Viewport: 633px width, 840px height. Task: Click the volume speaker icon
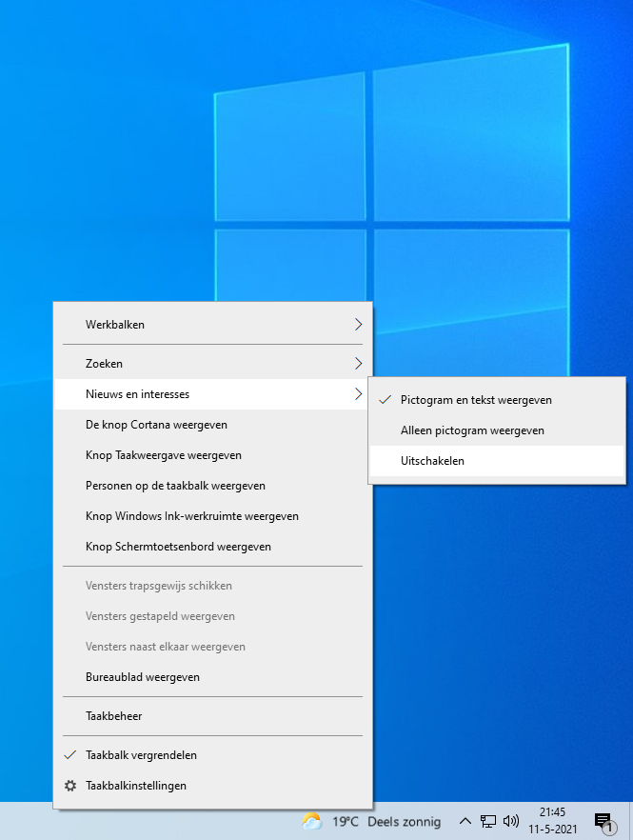[x=511, y=821]
